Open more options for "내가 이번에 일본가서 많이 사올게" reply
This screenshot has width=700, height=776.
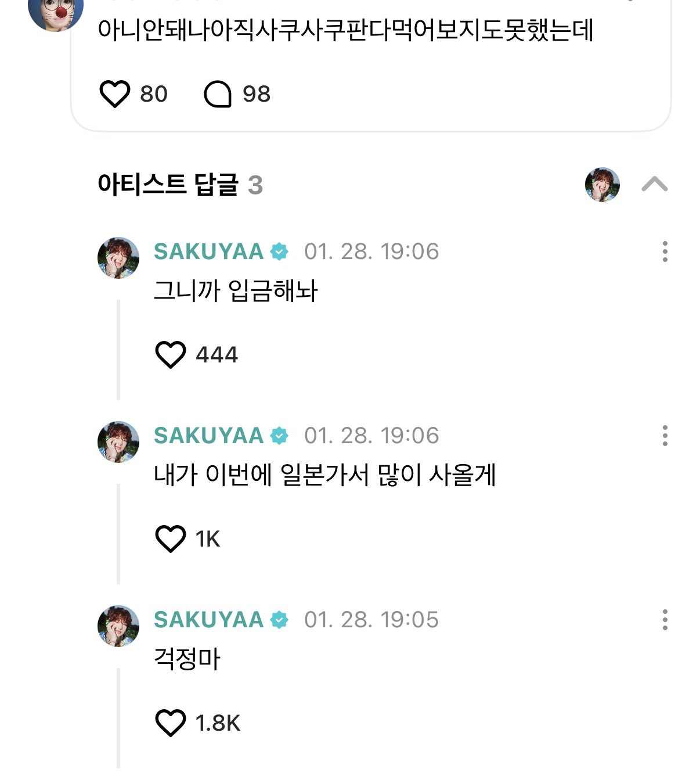665,436
